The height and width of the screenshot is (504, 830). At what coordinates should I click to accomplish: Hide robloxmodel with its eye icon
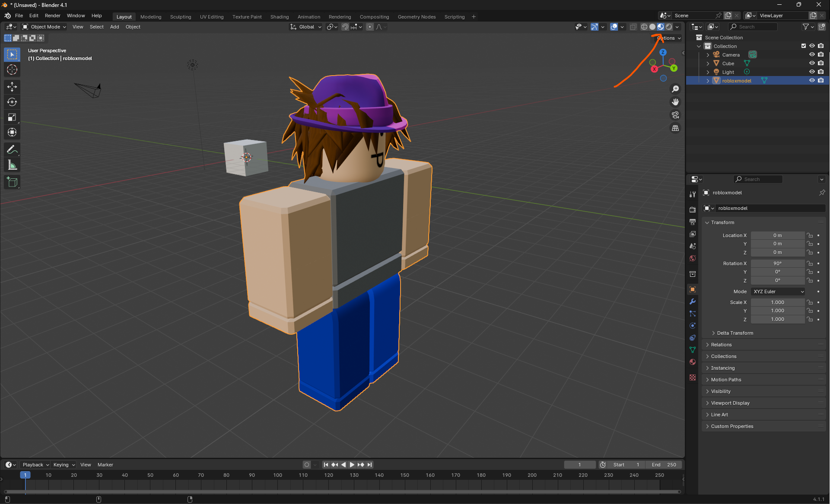pyautogui.click(x=812, y=80)
